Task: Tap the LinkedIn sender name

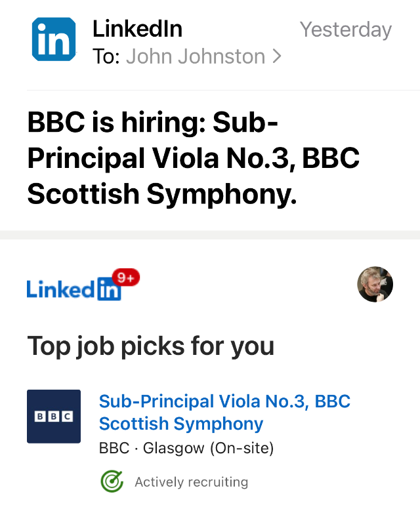Action: [137, 29]
